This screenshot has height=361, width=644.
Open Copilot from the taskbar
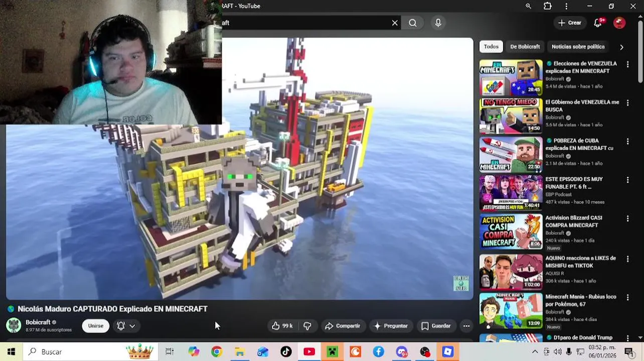point(193,352)
